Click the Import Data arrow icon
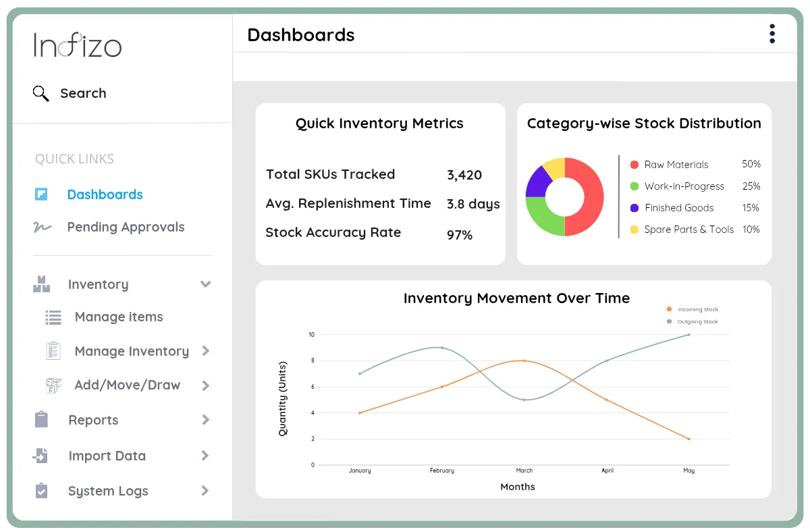The height and width of the screenshot is (532, 810). click(x=42, y=456)
